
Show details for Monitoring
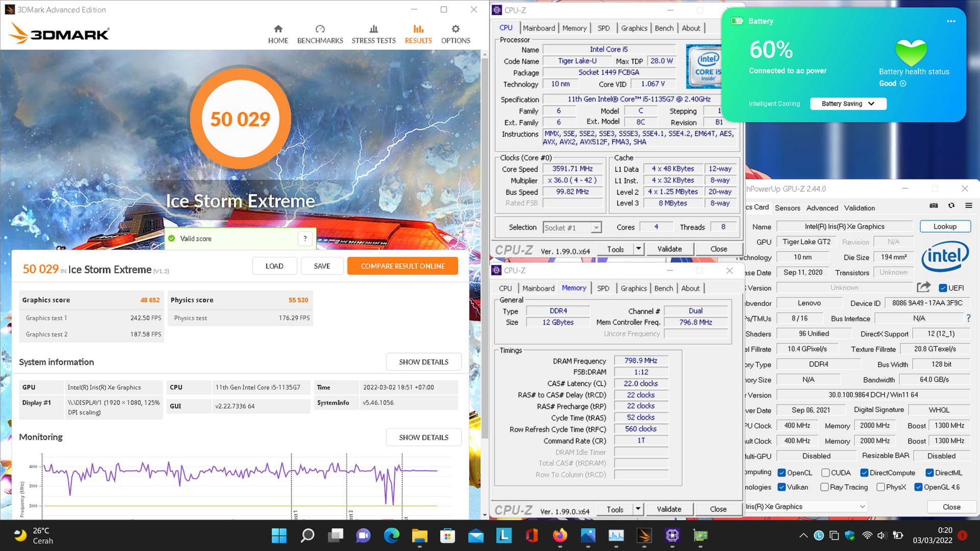tap(424, 437)
